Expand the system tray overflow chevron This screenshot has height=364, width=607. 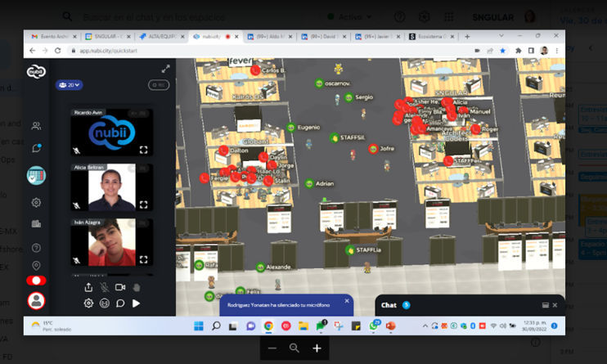coord(425,326)
